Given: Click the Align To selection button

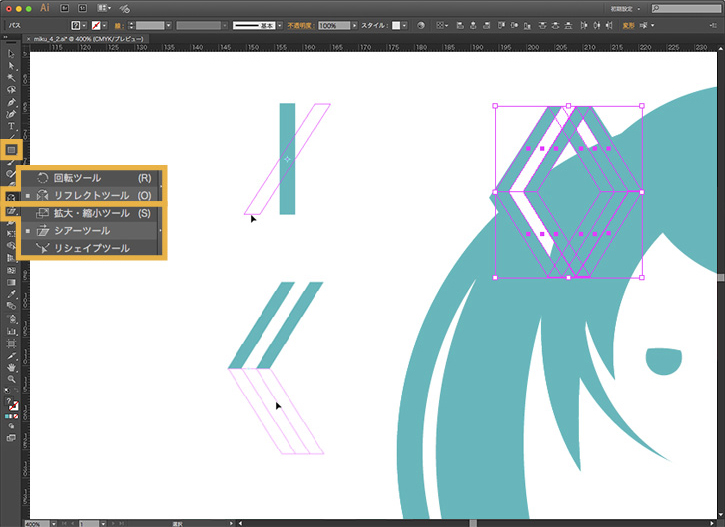Looking at the screenshot, I should pyautogui.click(x=440, y=25).
